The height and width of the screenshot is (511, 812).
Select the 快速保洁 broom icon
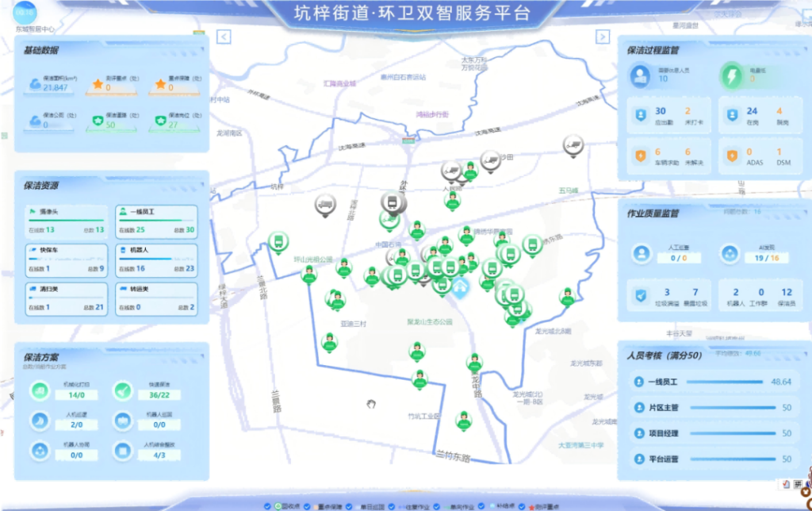(x=122, y=390)
